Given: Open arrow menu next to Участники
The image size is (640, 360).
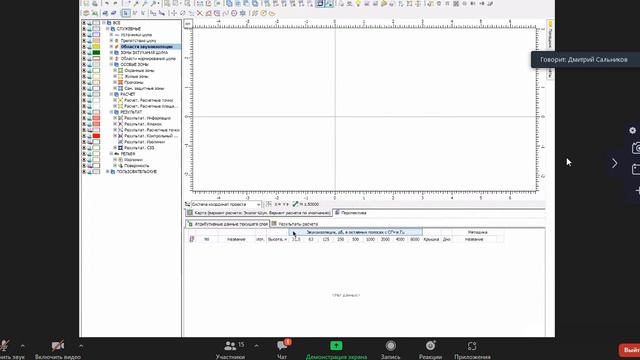Looking at the screenshot, I should (256, 346).
